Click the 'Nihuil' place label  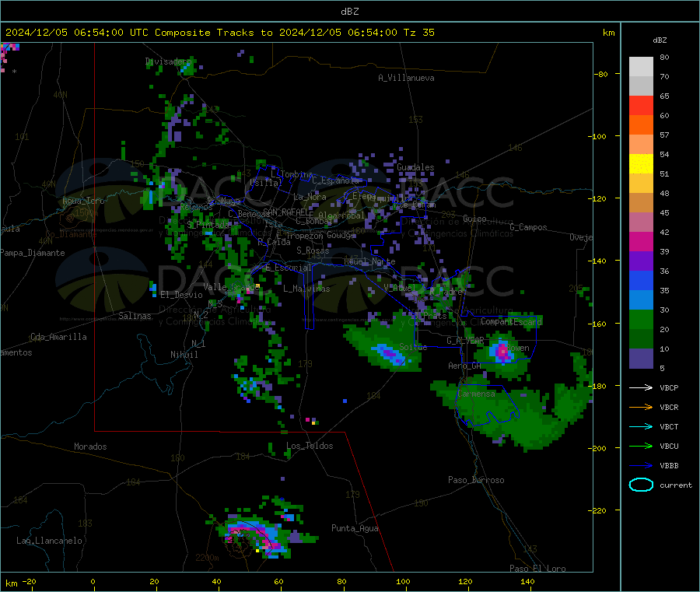point(184,355)
